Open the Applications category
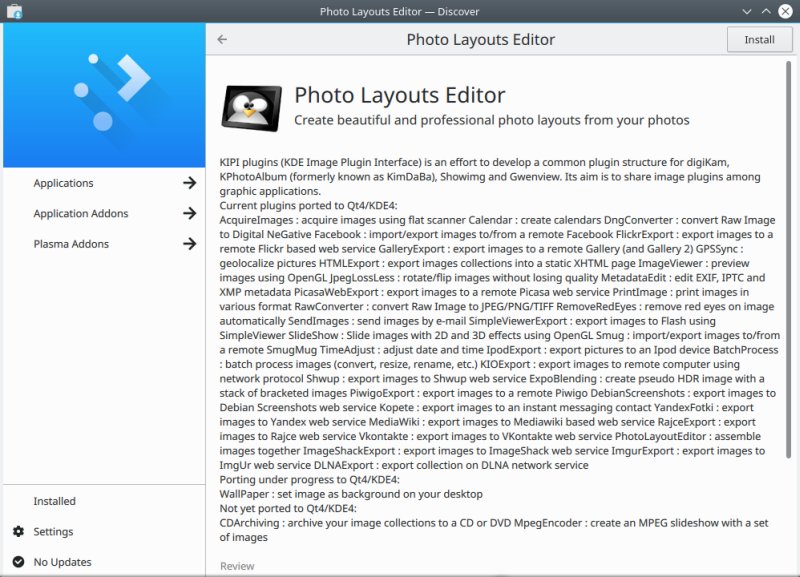 (x=104, y=183)
